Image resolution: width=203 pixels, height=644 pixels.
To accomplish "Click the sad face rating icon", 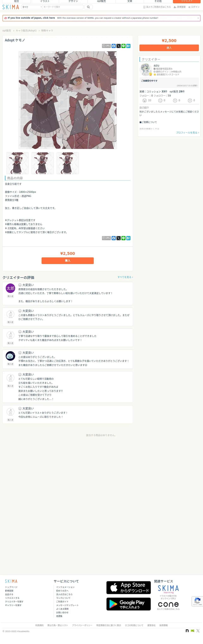I will (x=190, y=100).
